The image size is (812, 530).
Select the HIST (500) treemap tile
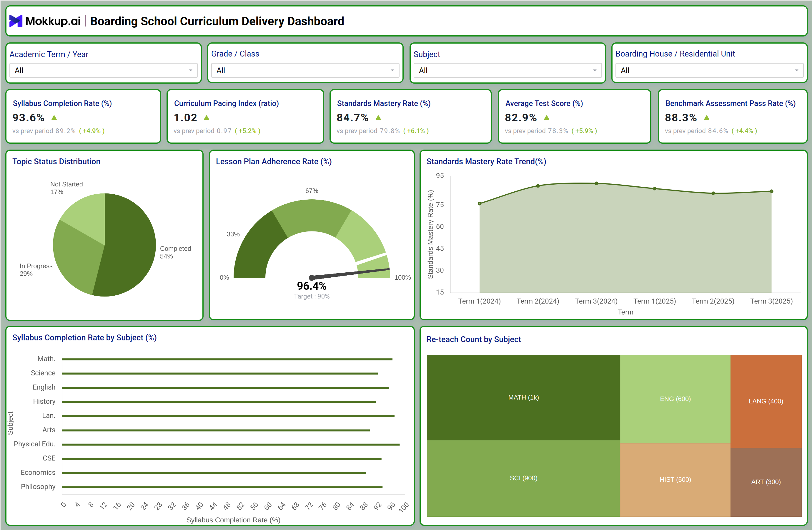675,480
